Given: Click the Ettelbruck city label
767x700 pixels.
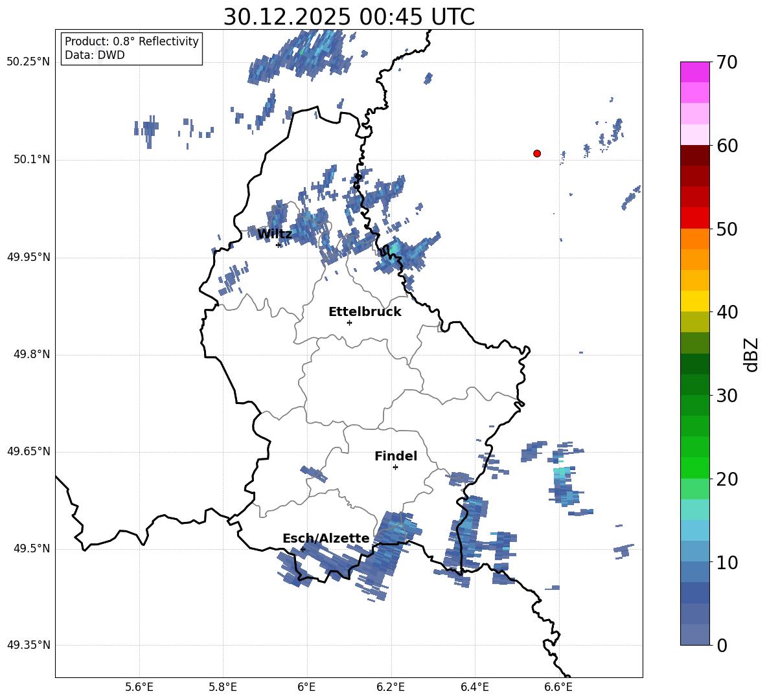Looking at the screenshot, I should click(365, 312).
